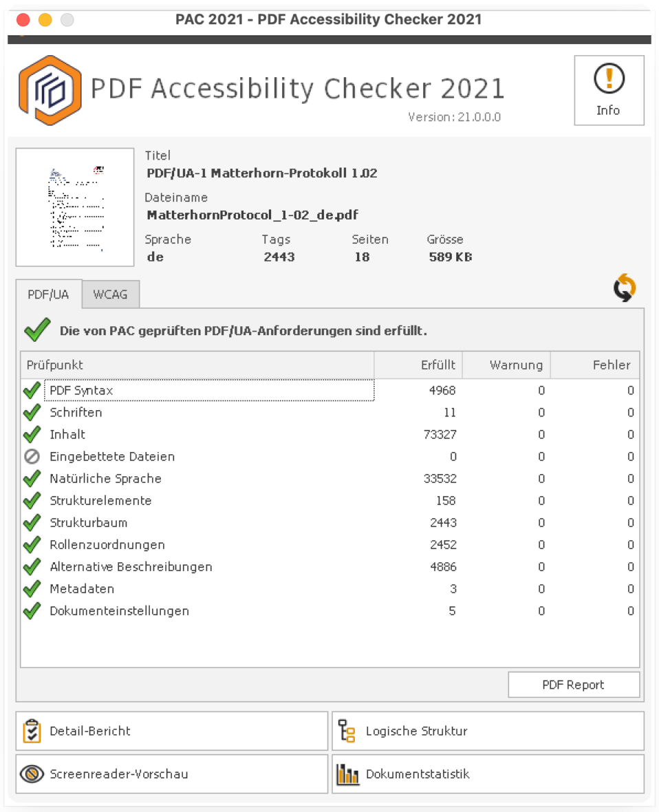Select the PDF/UA tab
Image resolution: width=659 pixels, height=812 pixels.
47,294
